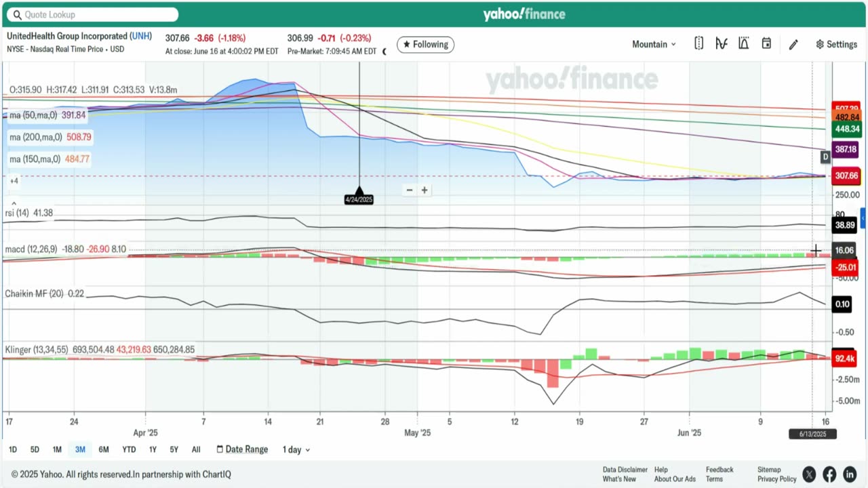Click the 482.84 orange price tag
The height and width of the screenshot is (488, 868).
(x=846, y=117)
